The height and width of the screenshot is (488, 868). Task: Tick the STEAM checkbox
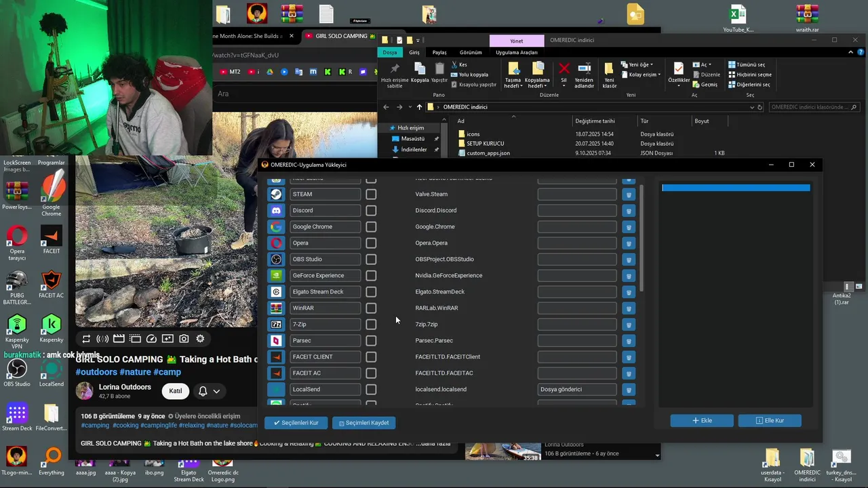click(x=371, y=194)
